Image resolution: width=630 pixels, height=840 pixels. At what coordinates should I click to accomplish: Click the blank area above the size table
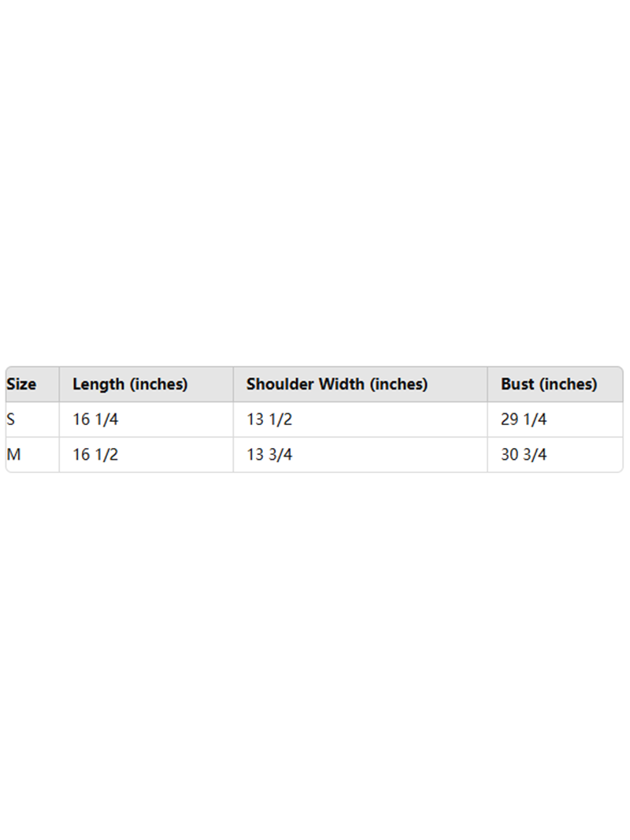(315, 197)
